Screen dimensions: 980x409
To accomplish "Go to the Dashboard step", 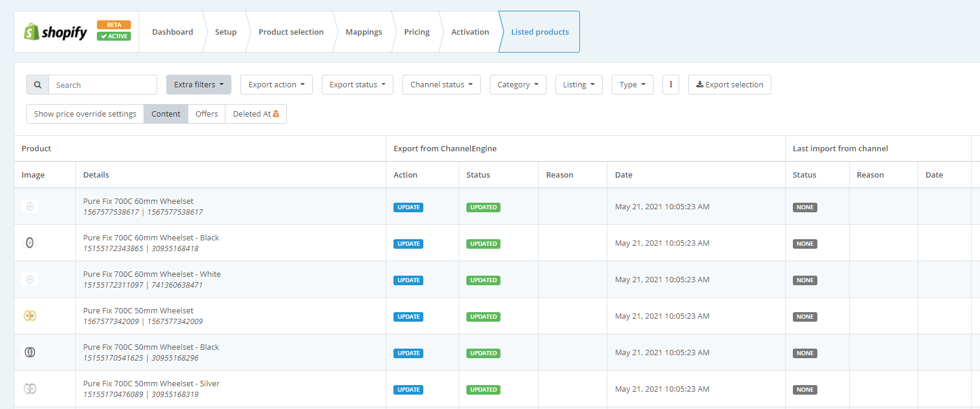I will pos(172,32).
